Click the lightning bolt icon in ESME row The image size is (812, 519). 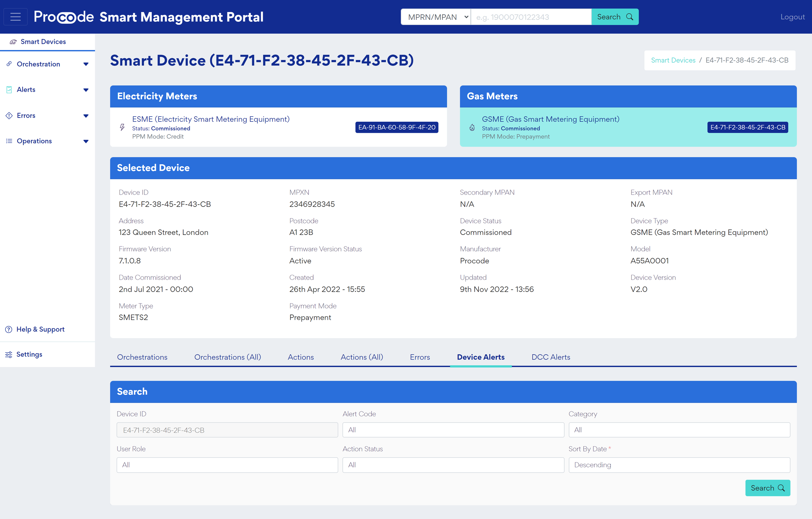pos(122,127)
